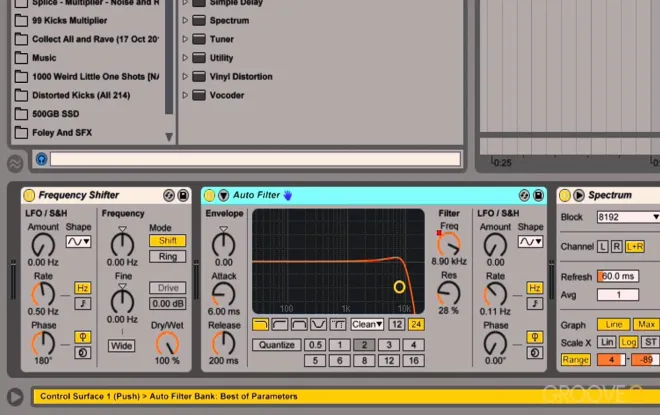Click Auto Filter envelope Attack knob

click(x=223, y=294)
